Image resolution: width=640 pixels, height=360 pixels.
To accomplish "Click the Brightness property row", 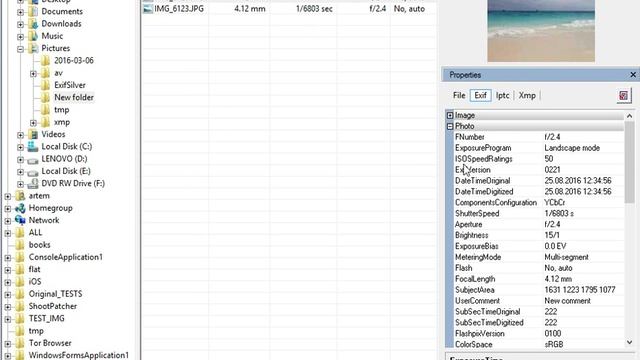I will tap(539, 235).
